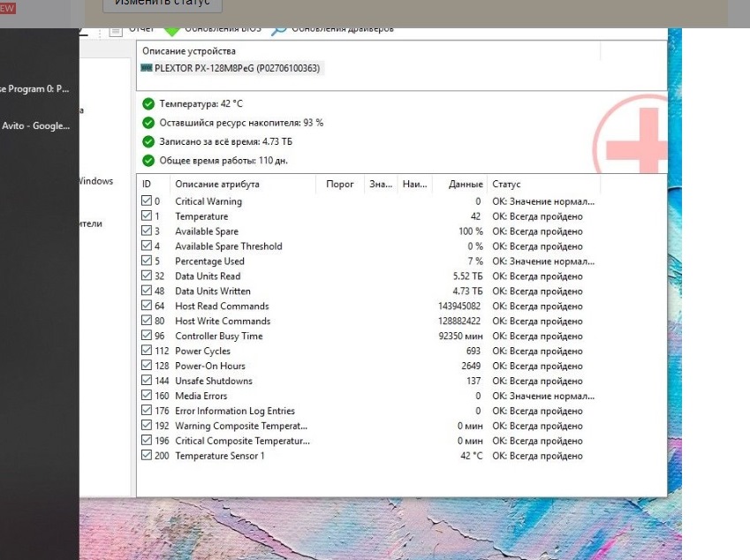This screenshot has height=560, width=750.
Task: Click the green check icon beside Оставшийся ресурс
Action: click(x=148, y=123)
